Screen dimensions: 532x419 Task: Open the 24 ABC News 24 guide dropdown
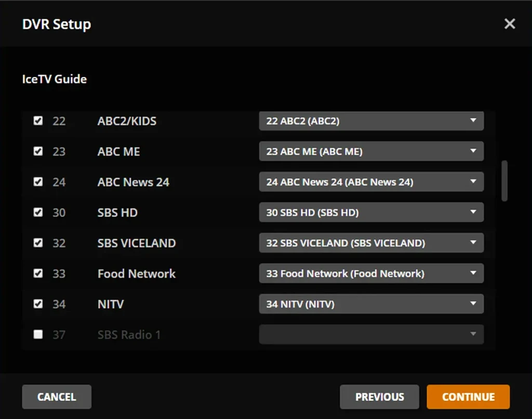[x=371, y=181]
